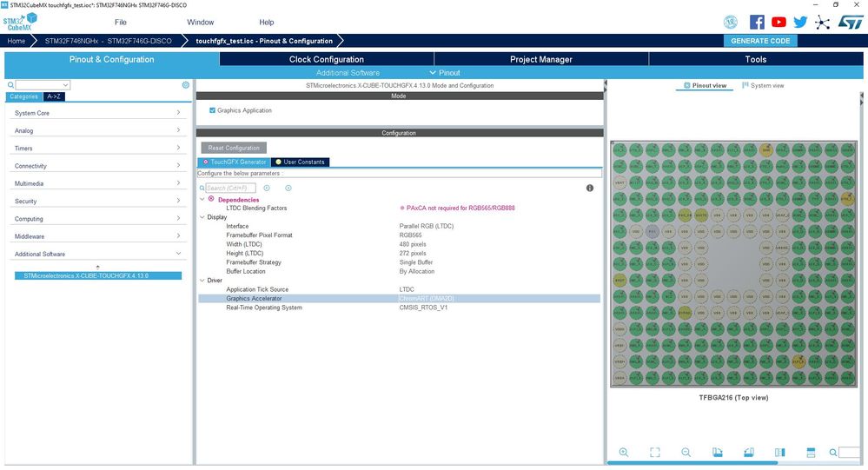Click the STM32F746NGHx board breadcrumb

[x=108, y=41]
